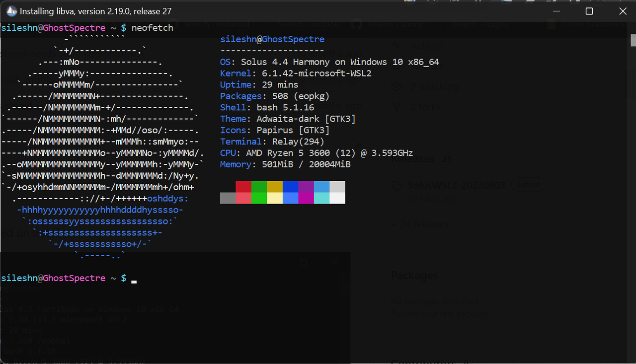Click the light blue color block
The width and height of the screenshot is (636, 364).
(291, 198)
